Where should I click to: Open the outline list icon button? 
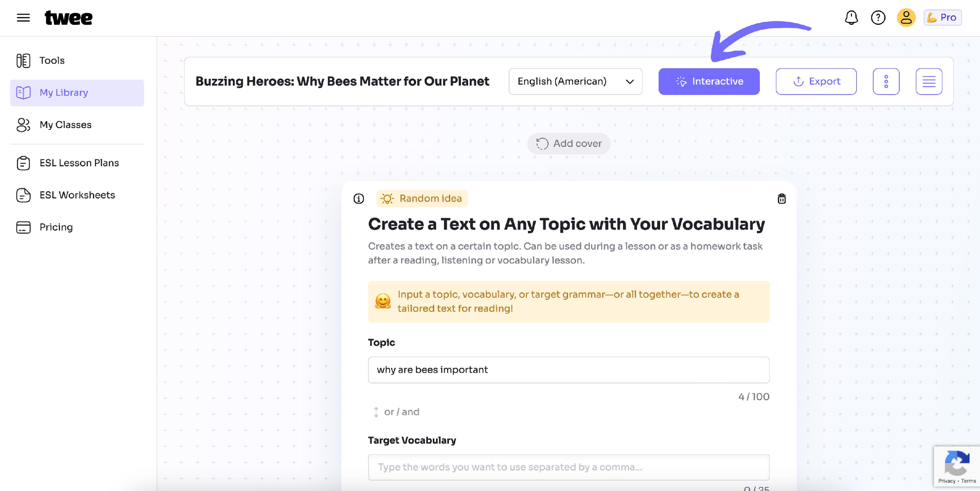pos(929,81)
